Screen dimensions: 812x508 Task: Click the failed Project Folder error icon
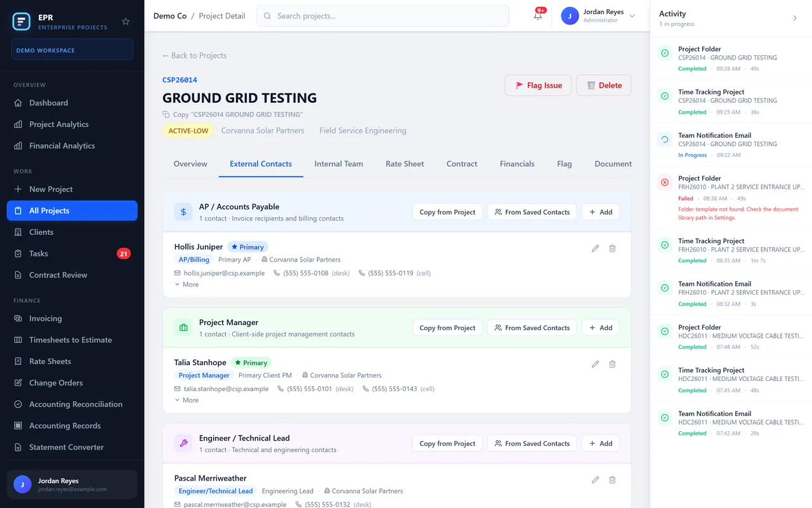click(665, 182)
